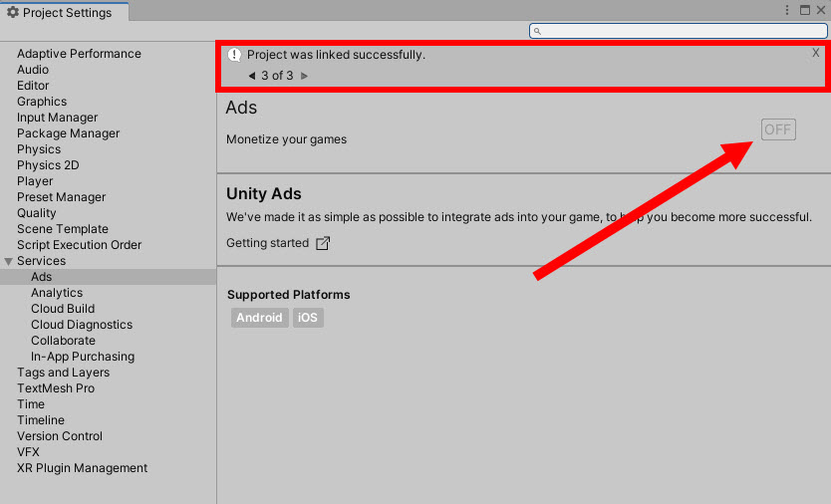Go to next notification with right arrow
Image resolution: width=831 pixels, height=504 pixels.
pyautogui.click(x=304, y=76)
